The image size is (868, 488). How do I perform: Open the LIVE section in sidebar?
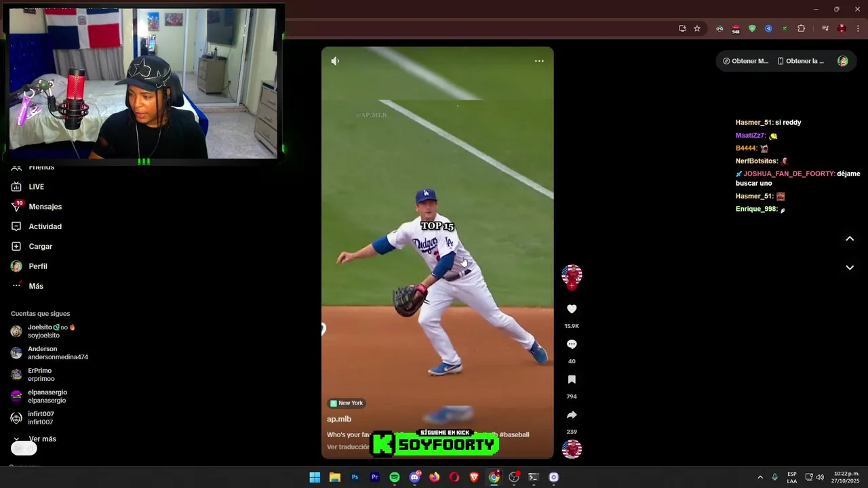point(27,187)
